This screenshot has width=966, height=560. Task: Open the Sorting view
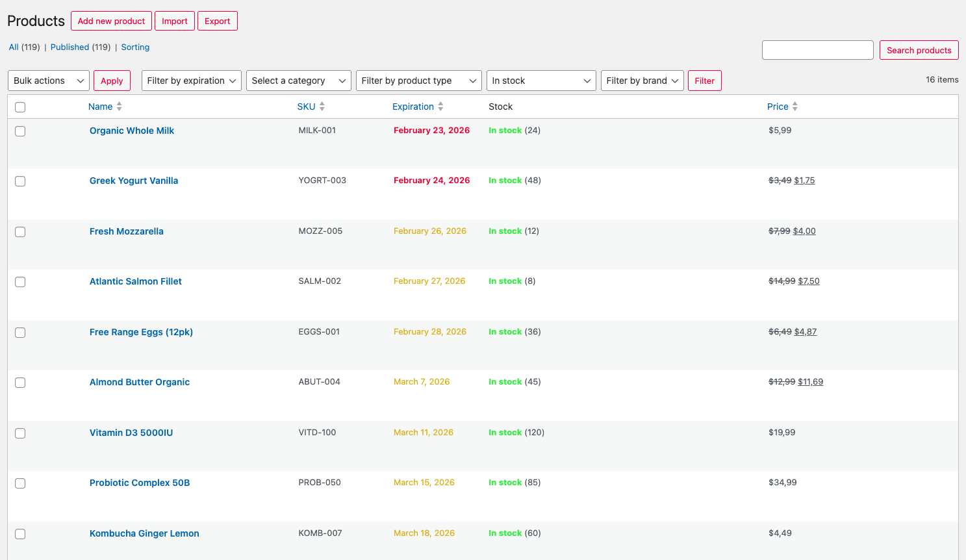tap(135, 47)
